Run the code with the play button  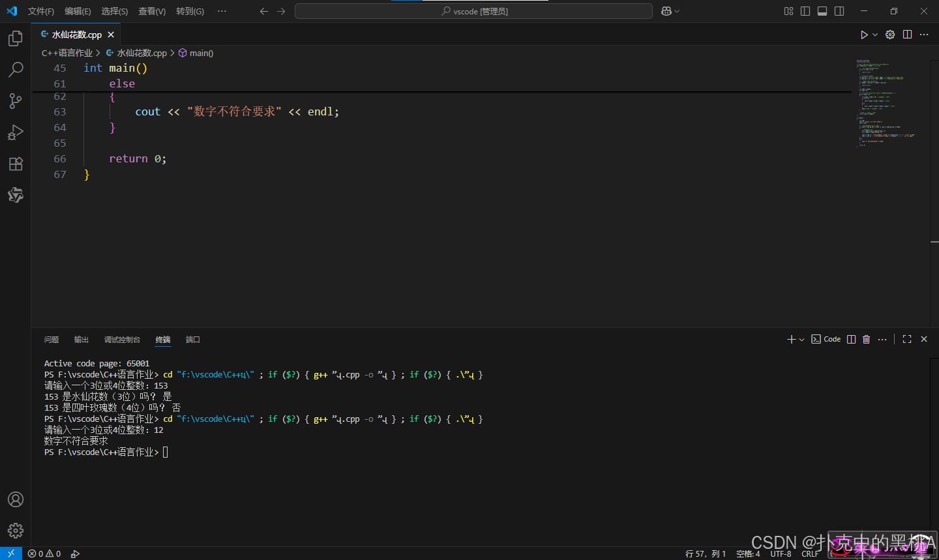(864, 35)
